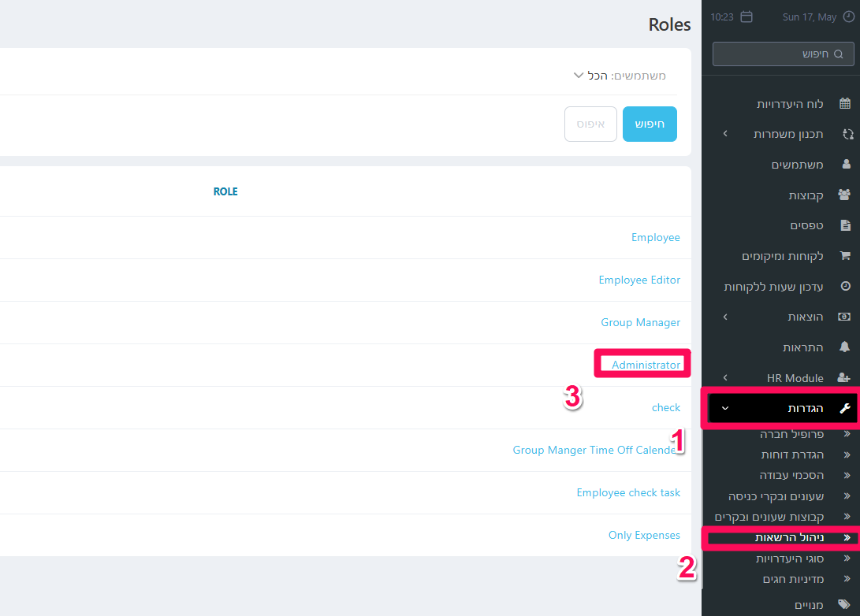Click double-arrow icon beside שעונים ובקרי כניסה
This screenshot has width=860, height=616.
point(847,496)
